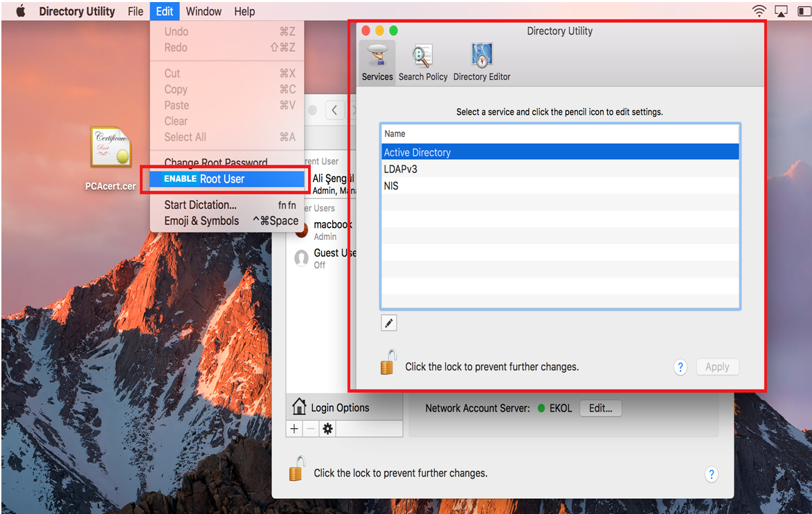
Task: Select Enable Root User menu item
Action: 227,179
